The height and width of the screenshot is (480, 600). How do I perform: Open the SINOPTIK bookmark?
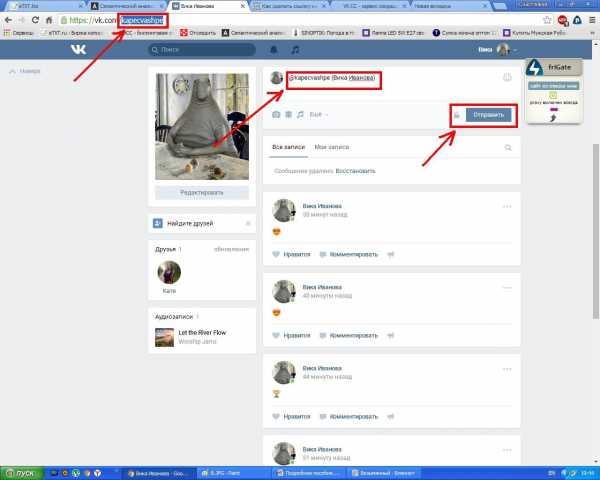coord(324,33)
